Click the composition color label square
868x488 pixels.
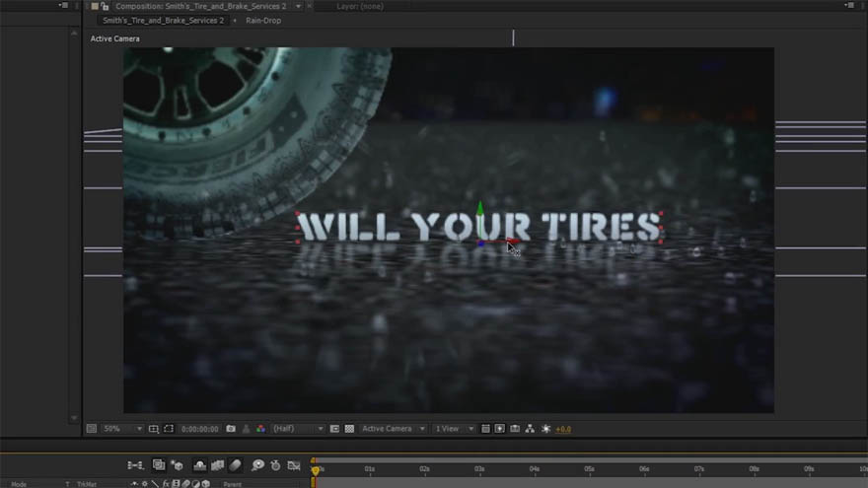click(96, 6)
